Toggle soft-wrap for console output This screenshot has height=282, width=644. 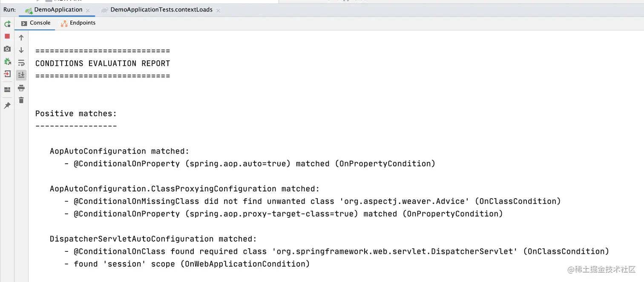coord(21,63)
